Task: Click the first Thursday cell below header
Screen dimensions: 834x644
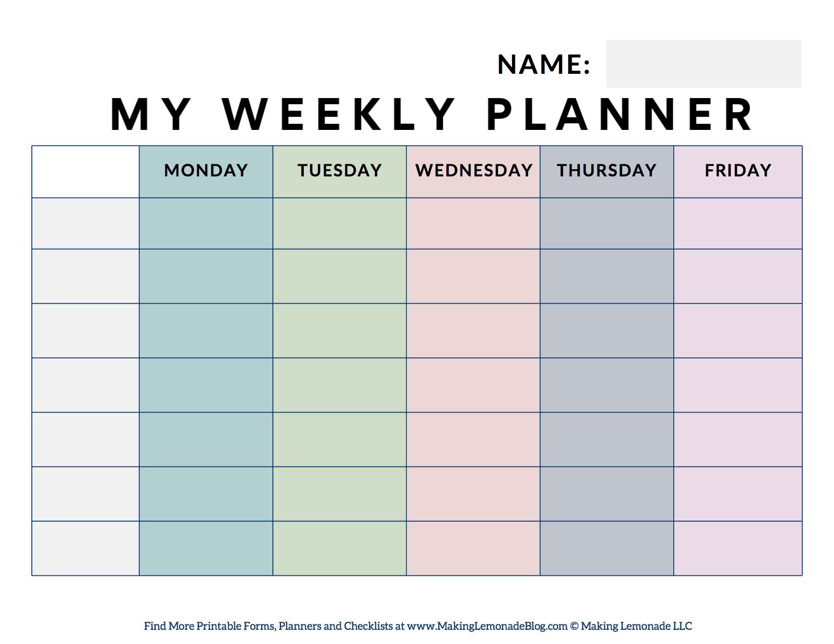Action: (x=607, y=223)
